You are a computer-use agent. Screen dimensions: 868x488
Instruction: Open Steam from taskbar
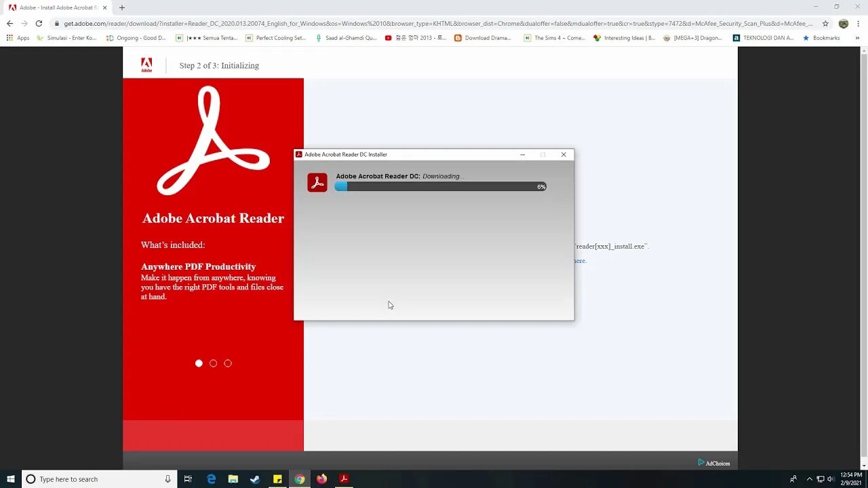[x=255, y=479]
